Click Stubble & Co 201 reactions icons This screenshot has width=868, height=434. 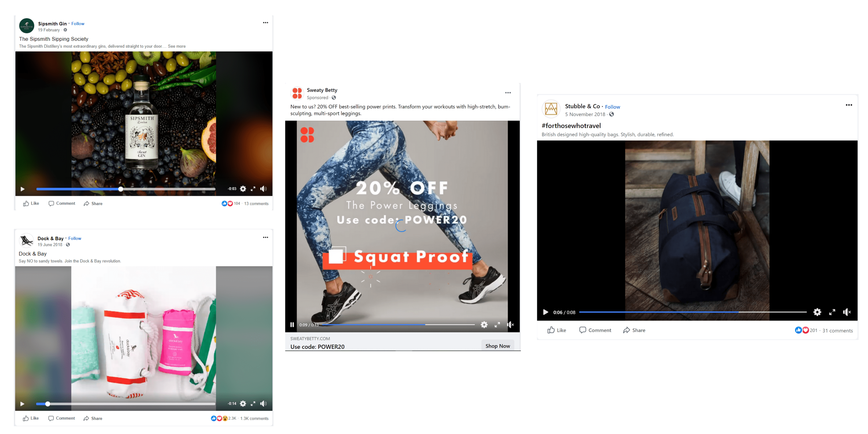point(802,330)
